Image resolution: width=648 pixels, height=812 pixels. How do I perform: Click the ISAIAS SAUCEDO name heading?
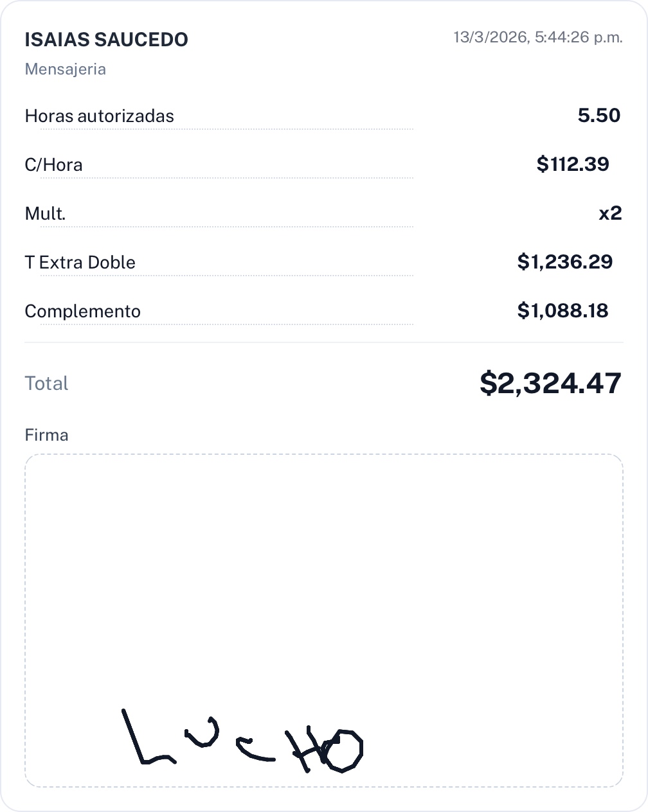[106, 40]
